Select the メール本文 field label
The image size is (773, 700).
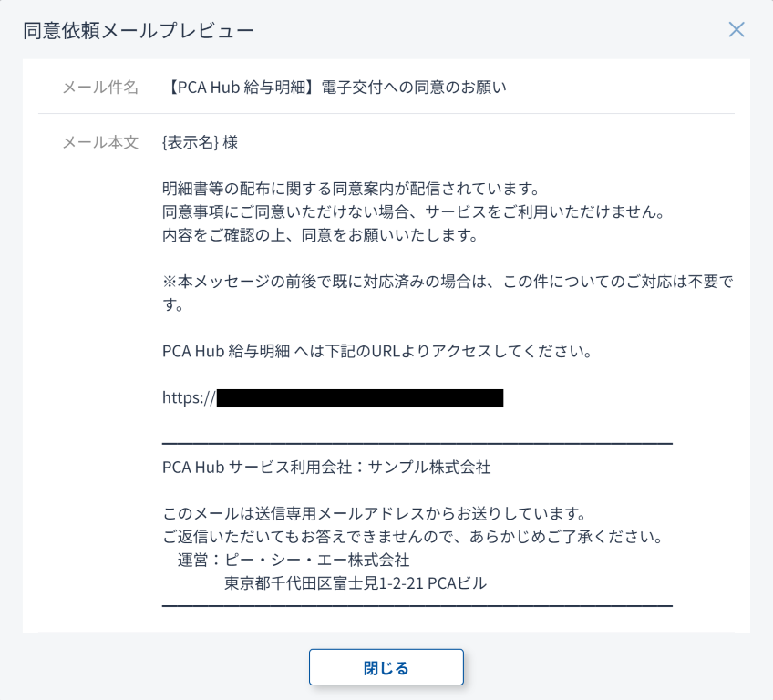[x=100, y=142]
